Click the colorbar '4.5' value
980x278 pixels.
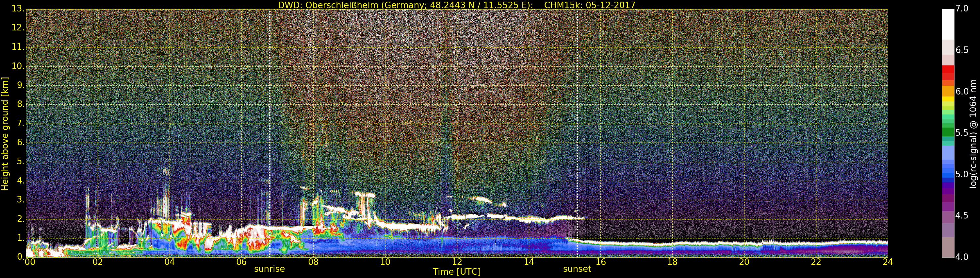[x=962, y=216]
